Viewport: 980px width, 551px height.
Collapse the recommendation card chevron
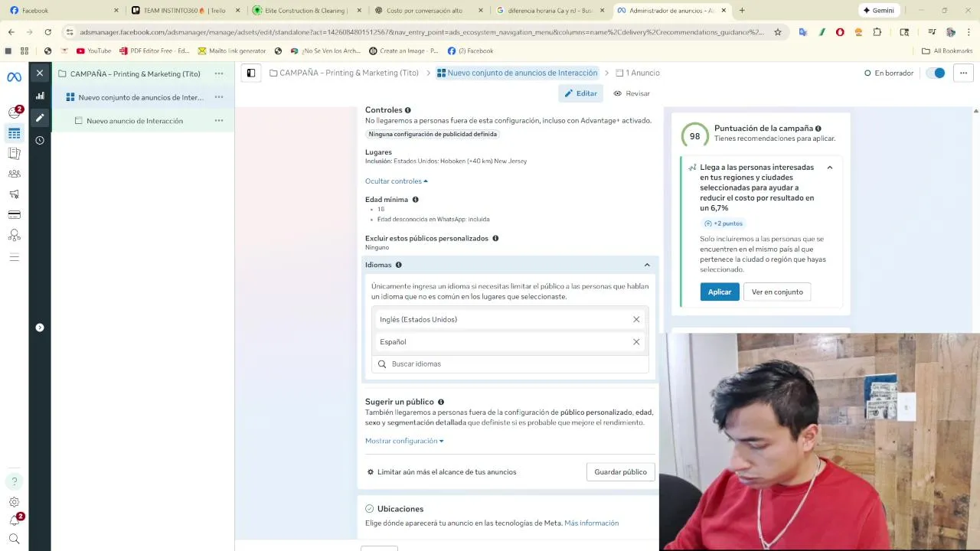click(829, 168)
